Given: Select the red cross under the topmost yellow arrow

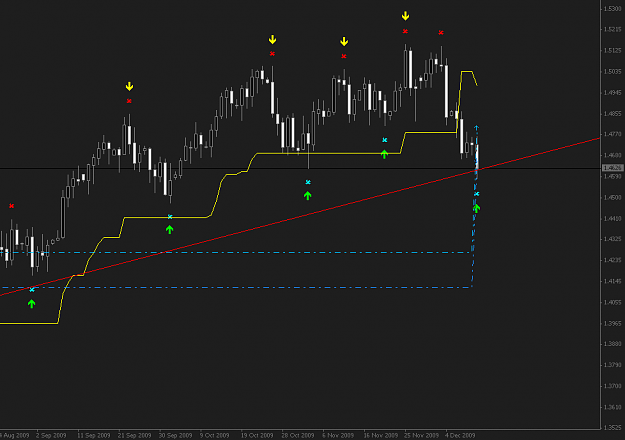Looking at the screenshot, I should click(405, 31).
